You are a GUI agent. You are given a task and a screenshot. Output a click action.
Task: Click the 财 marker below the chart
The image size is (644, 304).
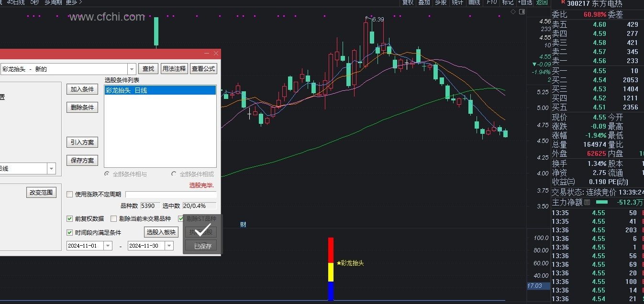coord(243,224)
